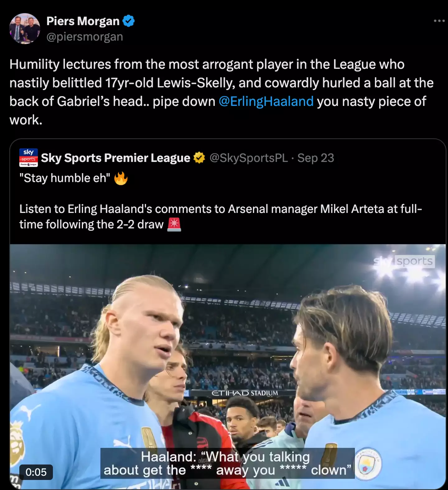
Task: Click the sky sports watermark in video
Action: click(x=404, y=261)
